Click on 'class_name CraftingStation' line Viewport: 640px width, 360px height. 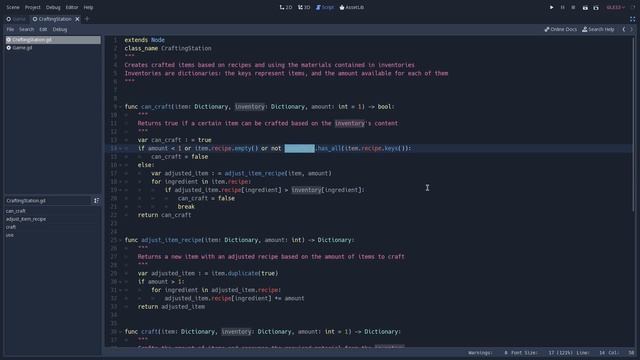pos(168,48)
